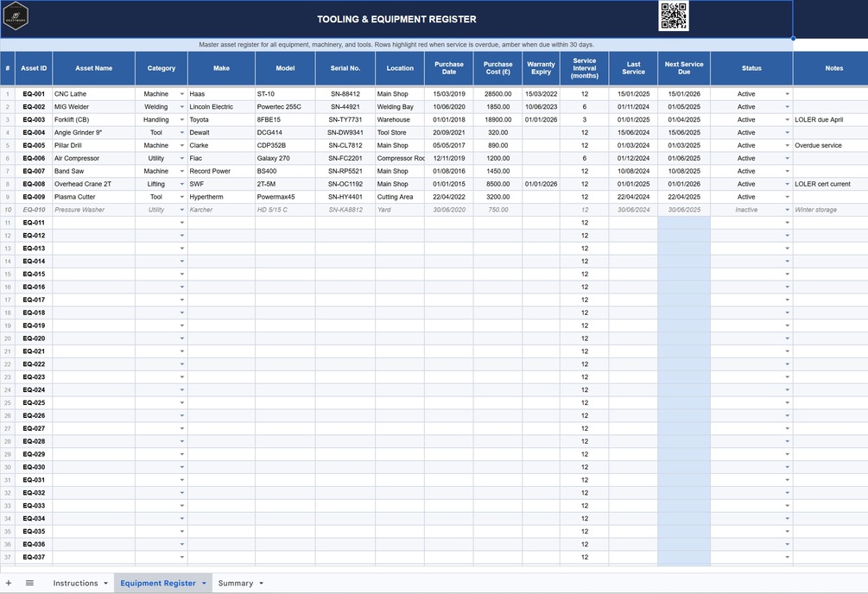868x594 pixels.
Task: Open Status dropdown for EQ-001 row
Action: click(x=787, y=94)
